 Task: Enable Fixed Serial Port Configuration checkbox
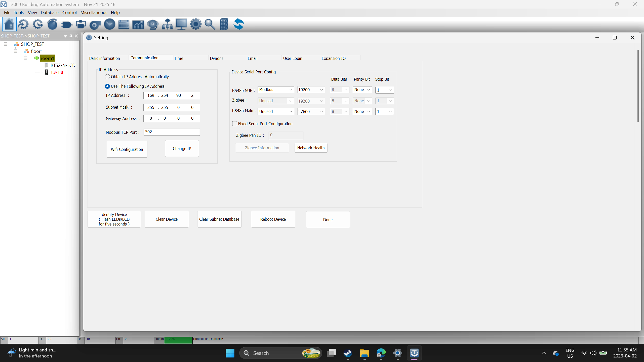(235, 124)
